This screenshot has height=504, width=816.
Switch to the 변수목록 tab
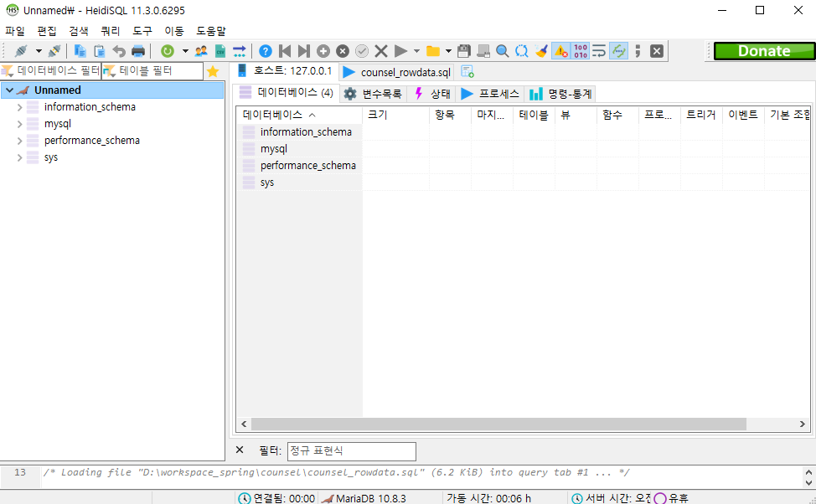point(373,94)
